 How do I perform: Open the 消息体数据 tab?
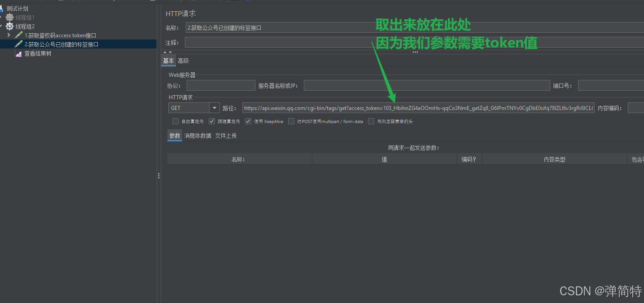(197, 136)
